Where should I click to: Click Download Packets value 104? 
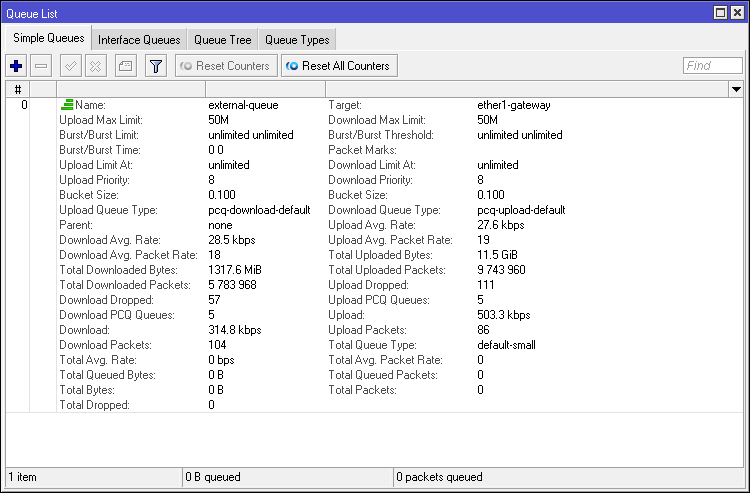point(217,345)
